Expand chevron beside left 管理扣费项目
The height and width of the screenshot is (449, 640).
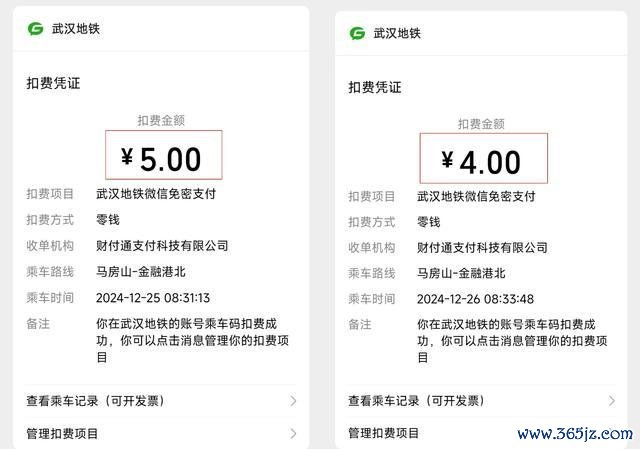pos(293,433)
